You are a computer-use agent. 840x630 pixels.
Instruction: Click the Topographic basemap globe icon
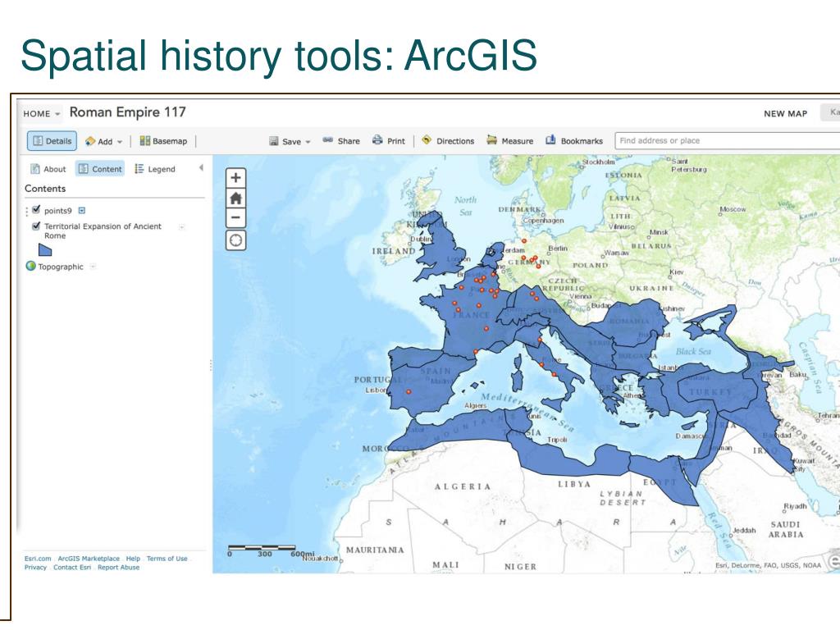[30, 266]
